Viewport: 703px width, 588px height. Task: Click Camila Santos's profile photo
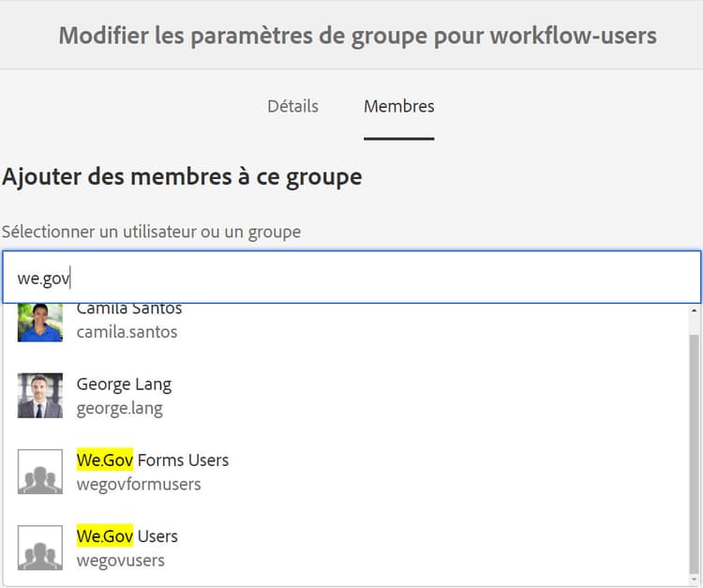pyautogui.click(x=40, y=322)
